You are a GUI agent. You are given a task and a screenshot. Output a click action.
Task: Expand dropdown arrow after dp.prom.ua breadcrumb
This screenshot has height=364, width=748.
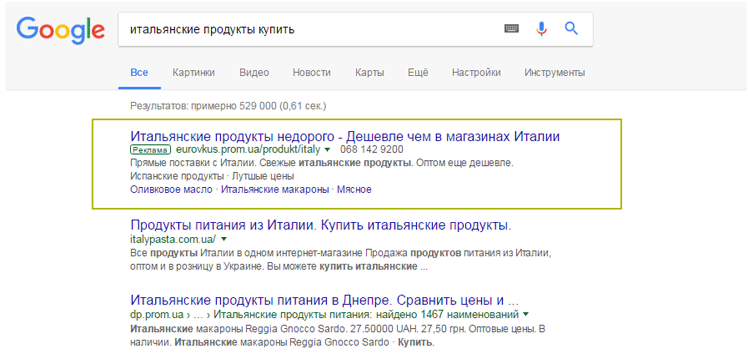click(x=526, y=314)
